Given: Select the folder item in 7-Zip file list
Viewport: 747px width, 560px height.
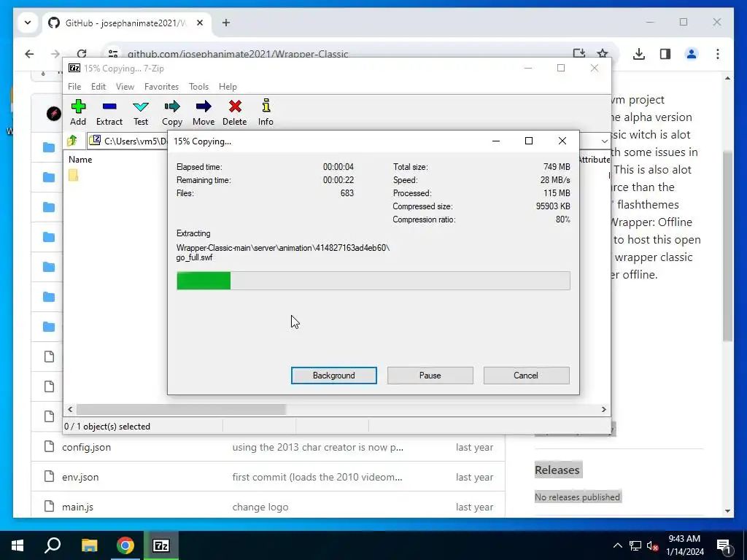Looking at the screenshot, I should pos(74,175).
